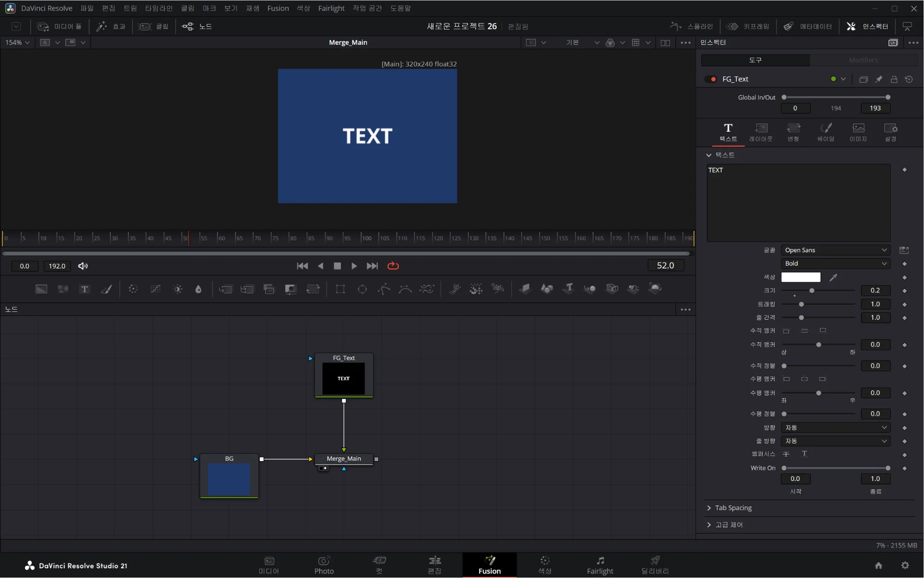Open the font browser icon next to Open Sans

[x=904, y=250]
